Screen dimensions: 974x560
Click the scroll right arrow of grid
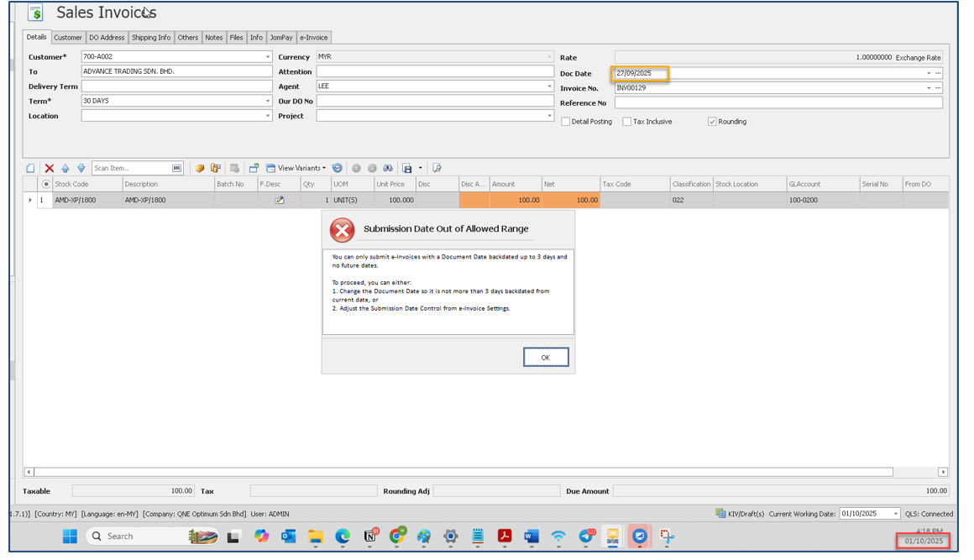[x=943, y=473]
